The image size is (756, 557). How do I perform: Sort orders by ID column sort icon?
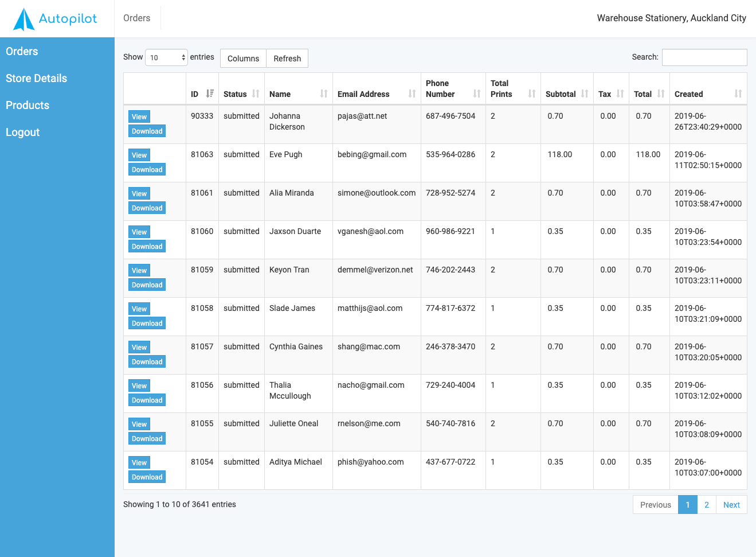point(210,94)
